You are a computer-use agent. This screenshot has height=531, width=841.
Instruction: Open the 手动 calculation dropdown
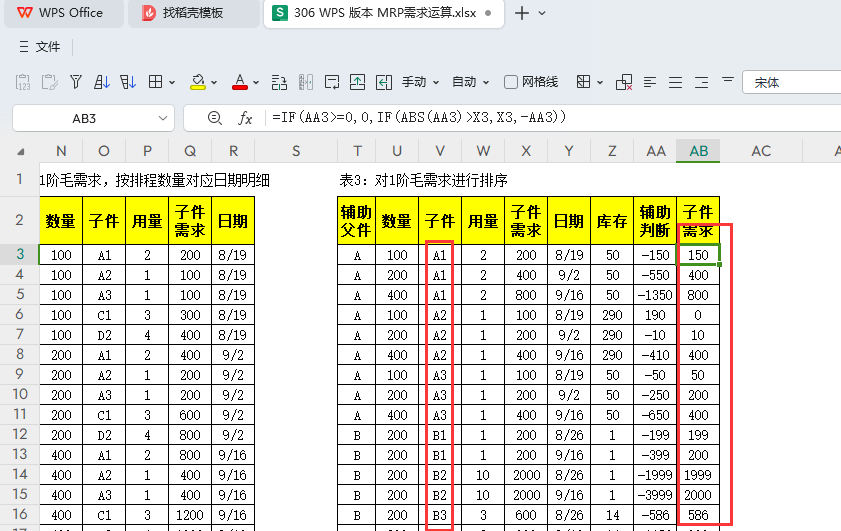click(x=420, y=82)
